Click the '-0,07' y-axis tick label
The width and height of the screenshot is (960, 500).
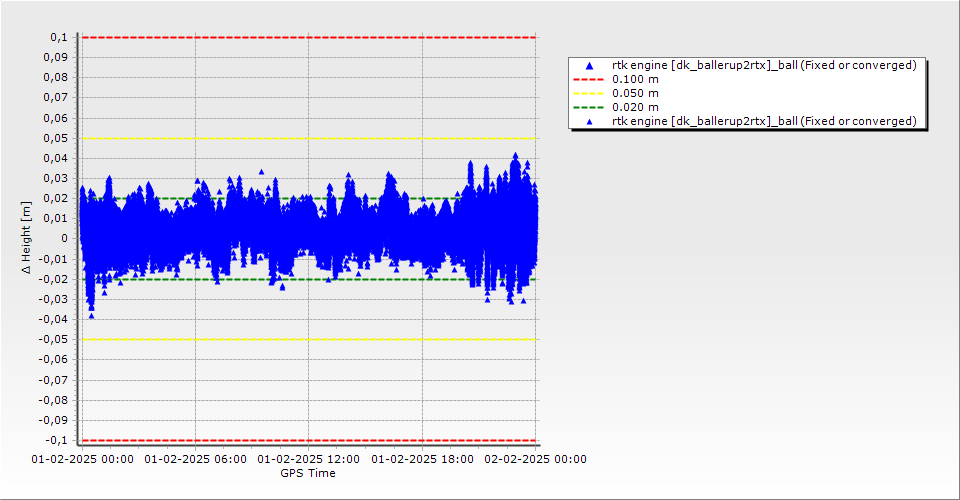(x=54, y=380)
